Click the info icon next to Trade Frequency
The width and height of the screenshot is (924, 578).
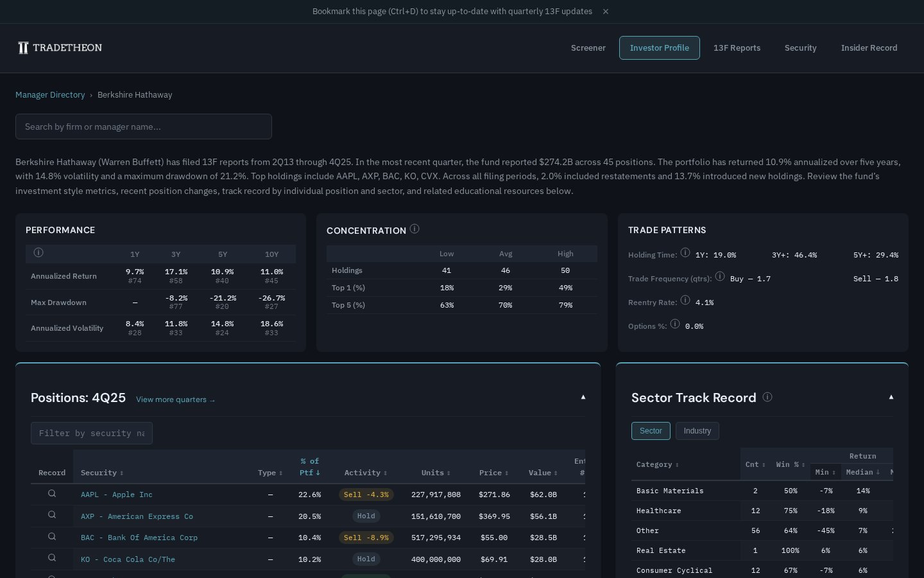pyautogui.click(x=720, y=276)
